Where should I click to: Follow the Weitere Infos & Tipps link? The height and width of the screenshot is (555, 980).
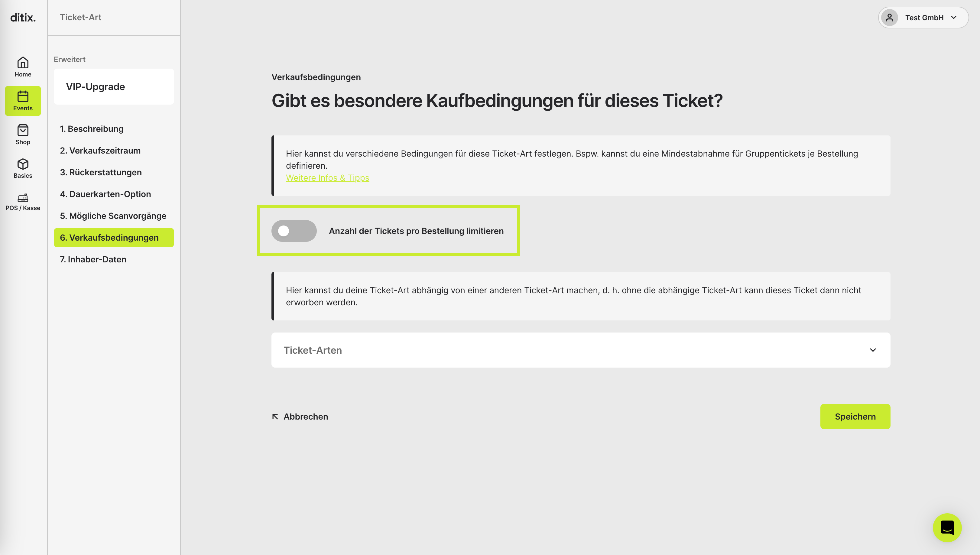click(327, 178)
